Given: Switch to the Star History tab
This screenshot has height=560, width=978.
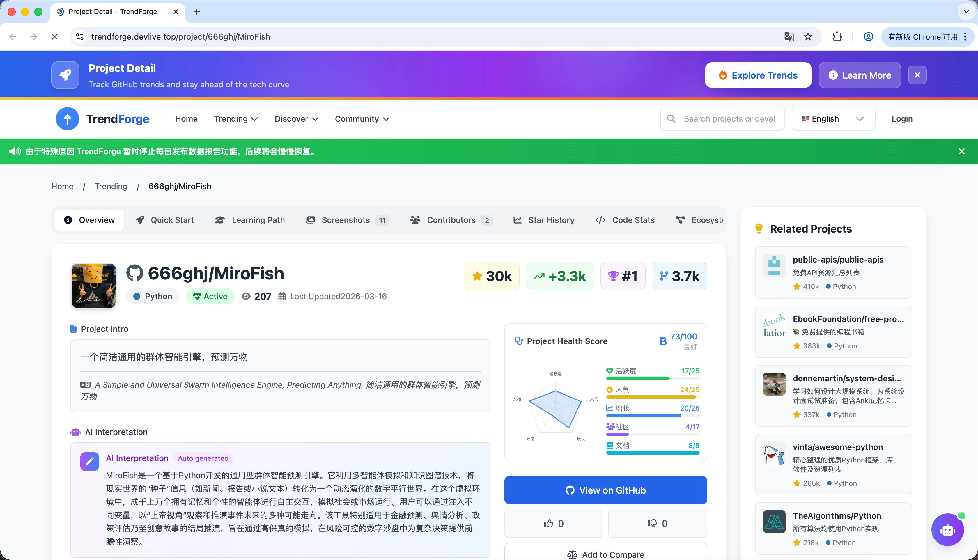Looking at the screenshot, I should pos(544,220).
